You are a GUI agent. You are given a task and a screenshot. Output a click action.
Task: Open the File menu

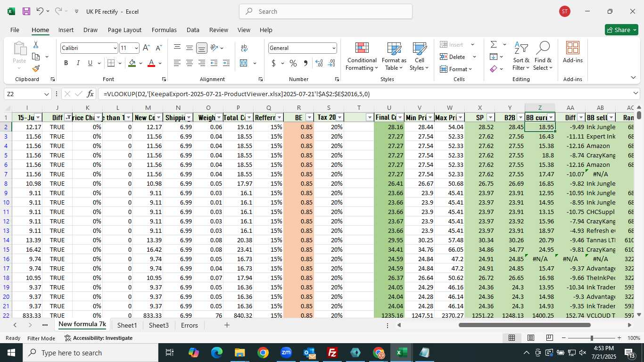(x=15, y=30)
